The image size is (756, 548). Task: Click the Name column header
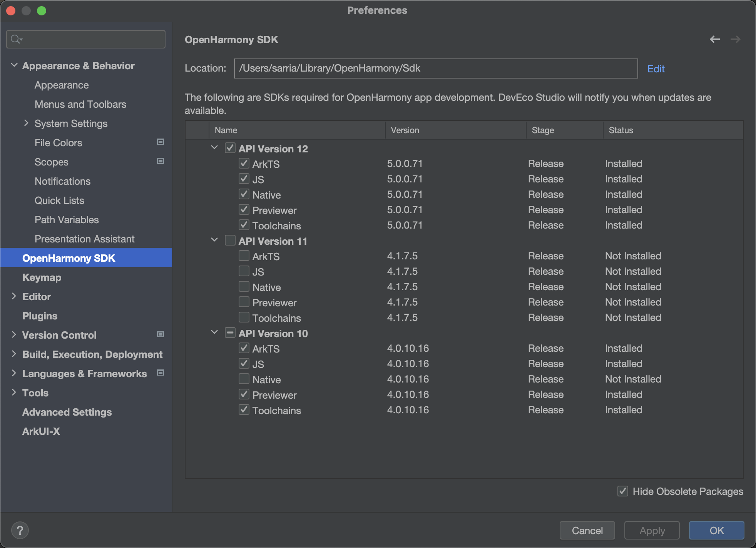coord(297,130)
